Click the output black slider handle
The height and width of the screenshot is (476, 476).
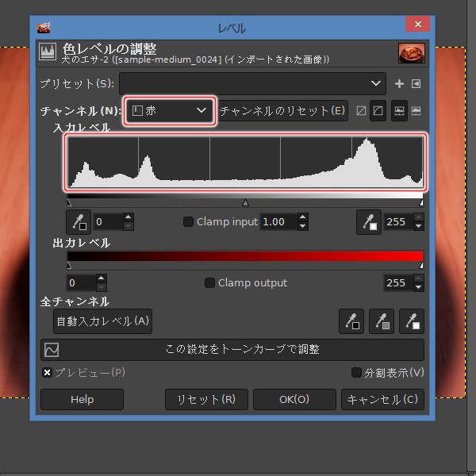[69, 266]
